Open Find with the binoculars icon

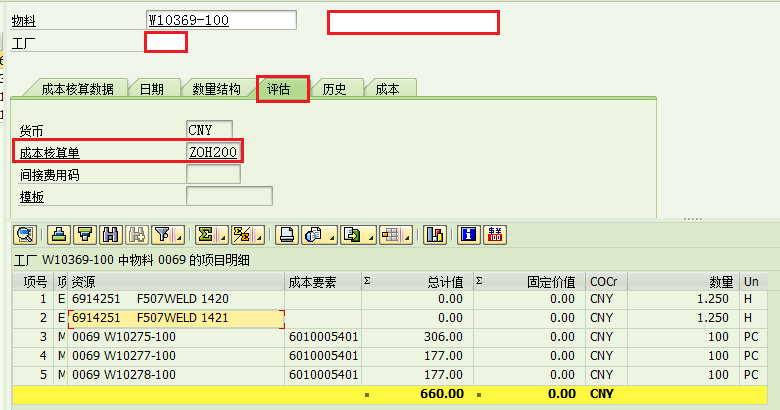click(x=110, y=234)
